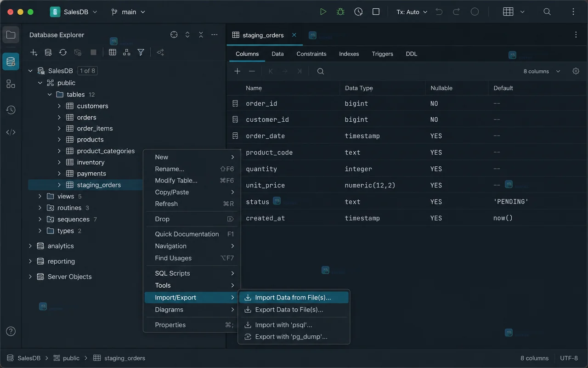This screenshot has height=368, width=588.
Task: Open the code brackets icon in left sidebar
Action: coord(11,132)
